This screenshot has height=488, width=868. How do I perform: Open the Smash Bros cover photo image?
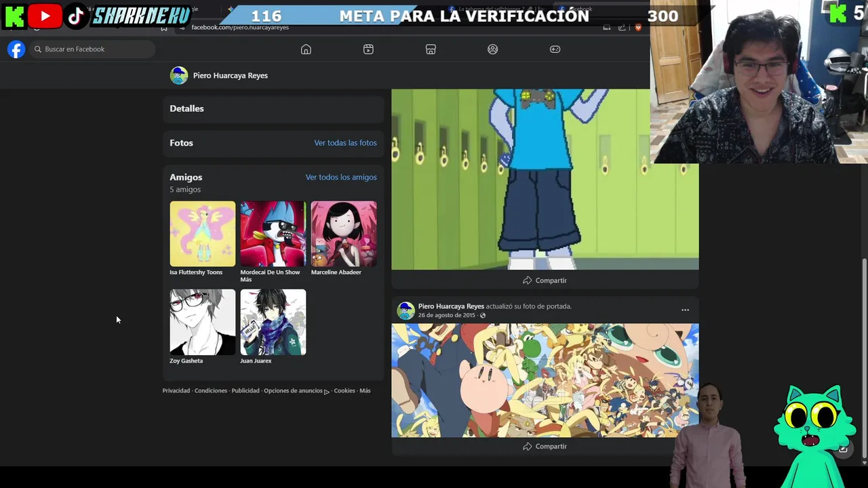[x=545, y=380]
